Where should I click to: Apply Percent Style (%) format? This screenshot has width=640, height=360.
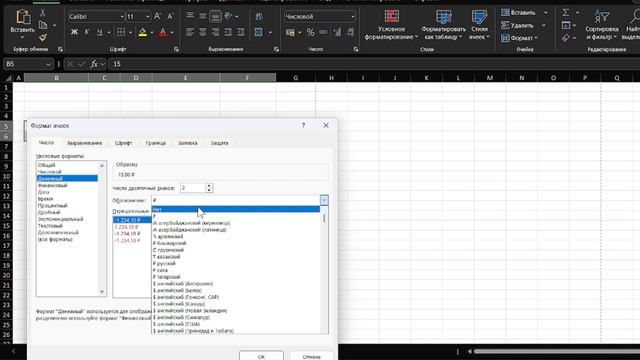click(x=311, y=32)
